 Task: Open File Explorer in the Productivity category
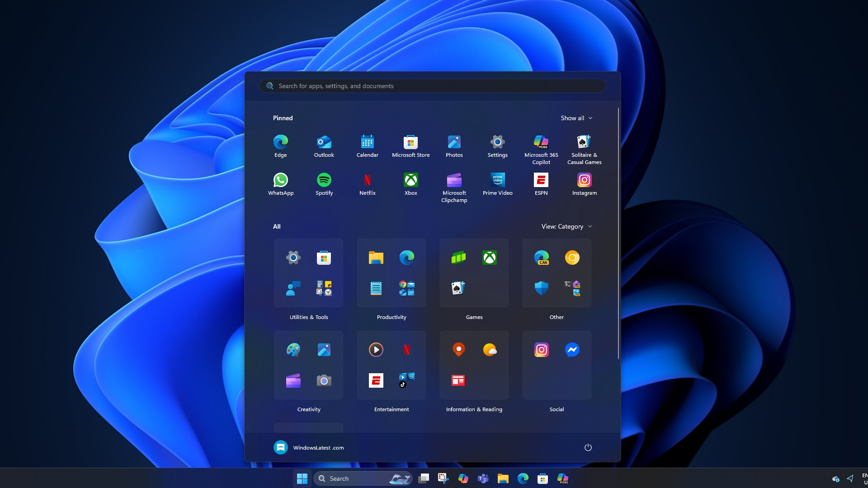tap(376, 258)
